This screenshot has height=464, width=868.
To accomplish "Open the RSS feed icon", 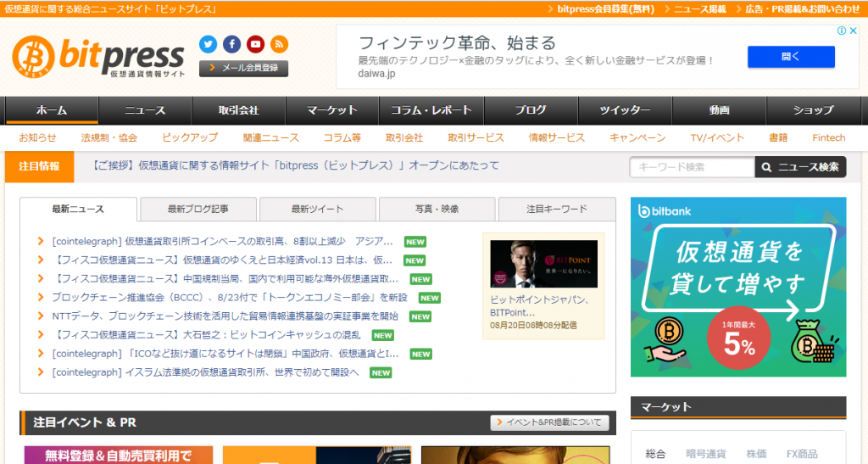I will pos(279,44).
